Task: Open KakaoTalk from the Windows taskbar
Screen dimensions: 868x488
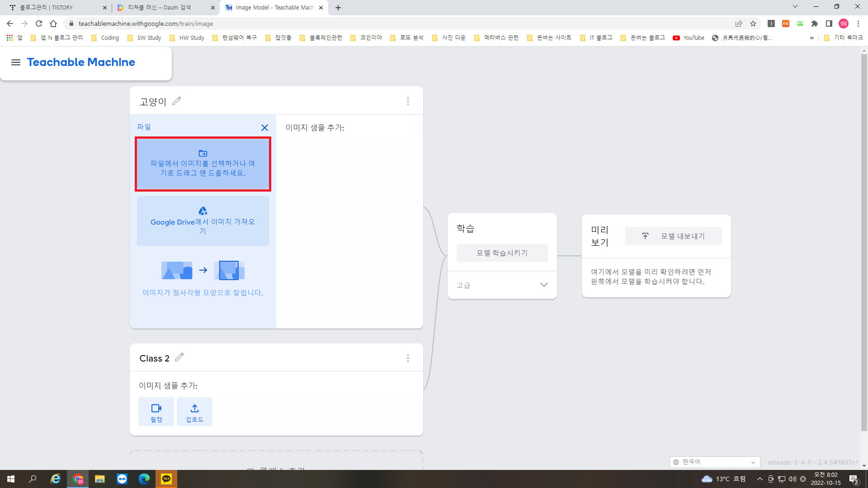Action: click(x=166, y=479)
